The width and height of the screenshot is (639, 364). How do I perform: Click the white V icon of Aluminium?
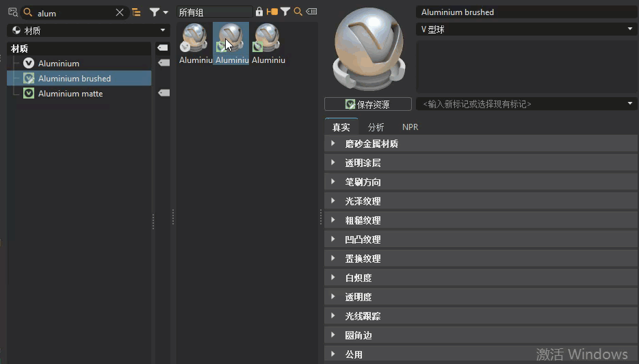(x=29, y=63)
